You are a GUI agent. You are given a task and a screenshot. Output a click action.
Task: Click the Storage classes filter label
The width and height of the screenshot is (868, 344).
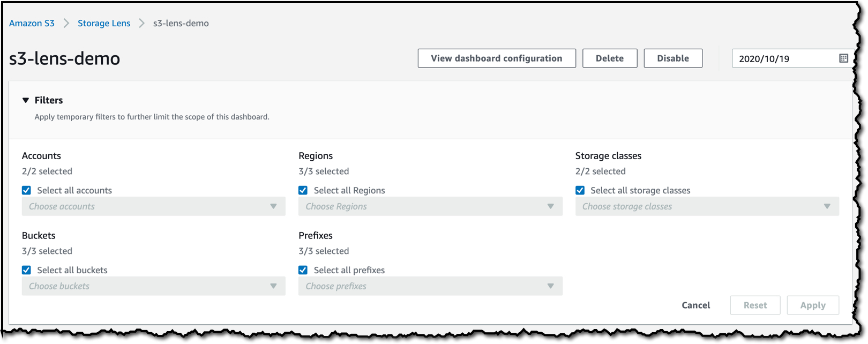608,156
